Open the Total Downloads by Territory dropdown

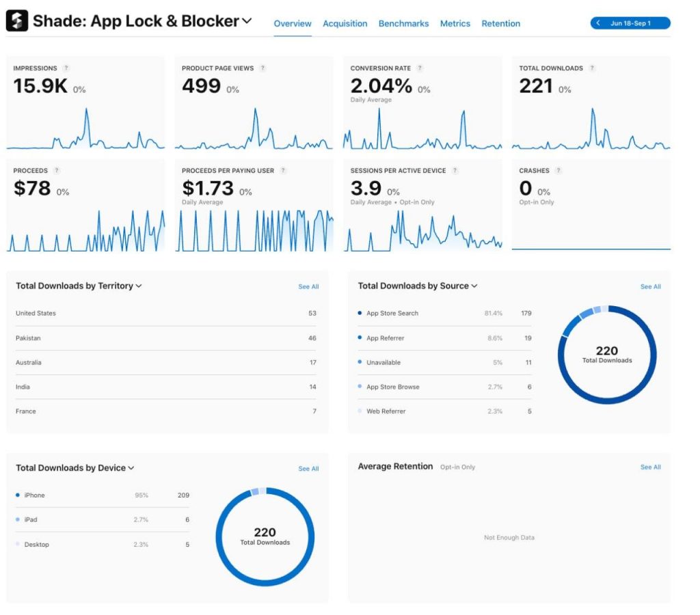pyautogui.click(x=139, y=286)
